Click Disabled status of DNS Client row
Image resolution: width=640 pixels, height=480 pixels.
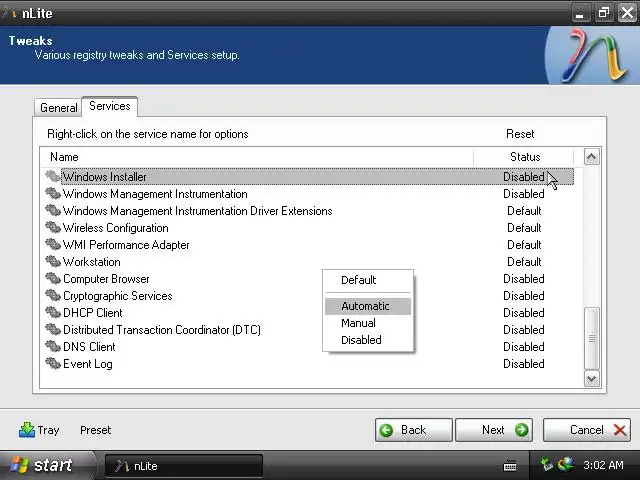524,347
